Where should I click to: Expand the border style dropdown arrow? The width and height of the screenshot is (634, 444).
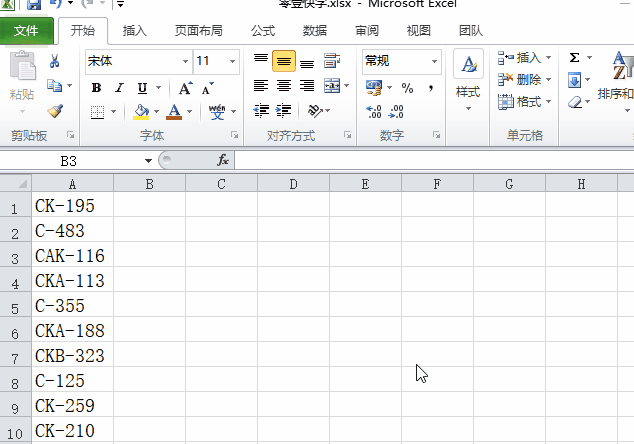pos(113,112)
